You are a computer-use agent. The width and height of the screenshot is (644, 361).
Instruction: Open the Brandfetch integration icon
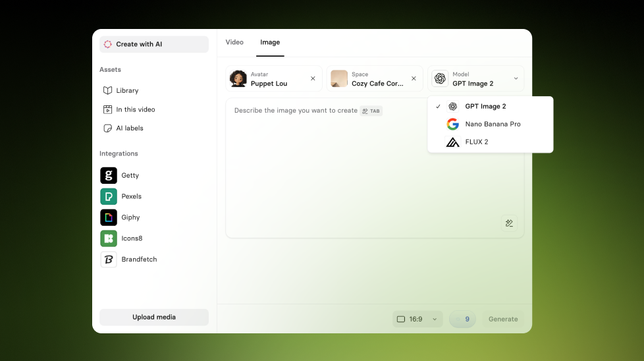click(x=109, y=260)
